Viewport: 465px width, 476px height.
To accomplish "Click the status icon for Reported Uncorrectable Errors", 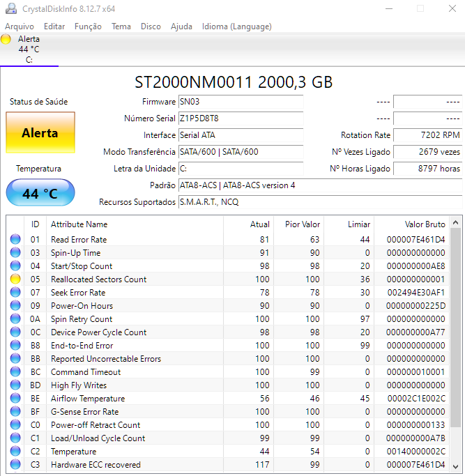I will pyautogui.click(x=15, y=358).
